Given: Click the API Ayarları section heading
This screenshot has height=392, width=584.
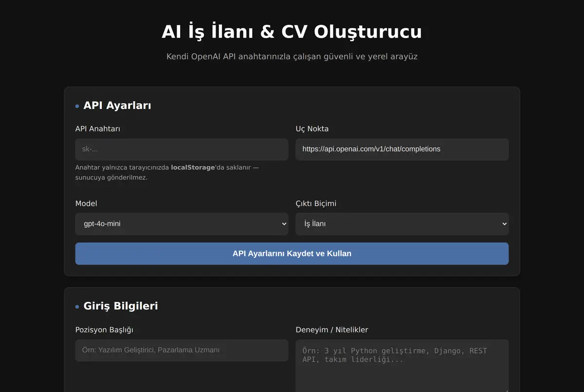Looking at the screenshot, I should (x=117, y=106).
